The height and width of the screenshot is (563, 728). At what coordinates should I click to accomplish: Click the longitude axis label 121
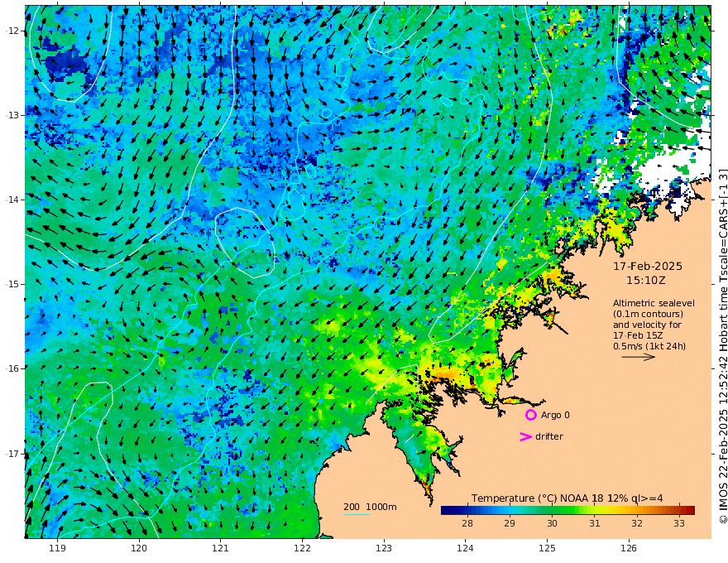coord(221,549)
